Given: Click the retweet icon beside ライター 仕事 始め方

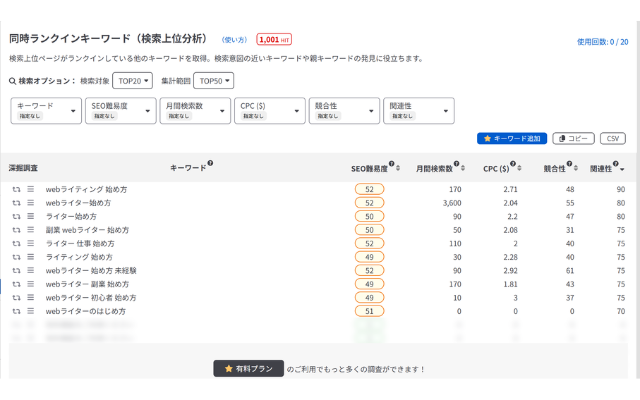Looking at the screenshot, I should click(16, 243).
